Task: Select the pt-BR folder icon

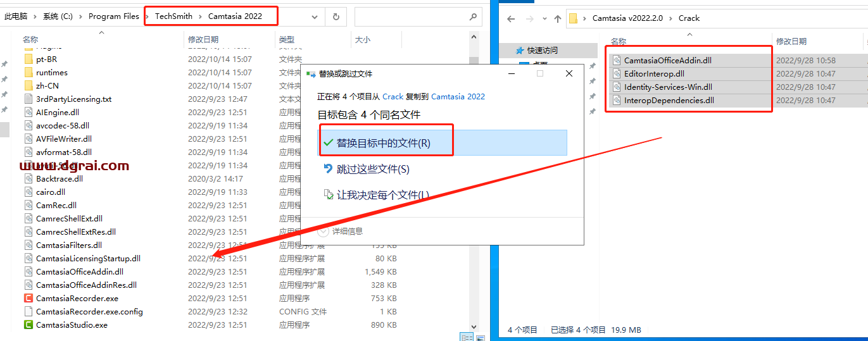Action: coord(28,59)
